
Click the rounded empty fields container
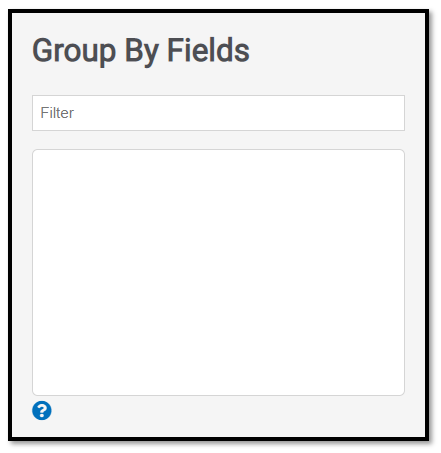click(218, 272)
